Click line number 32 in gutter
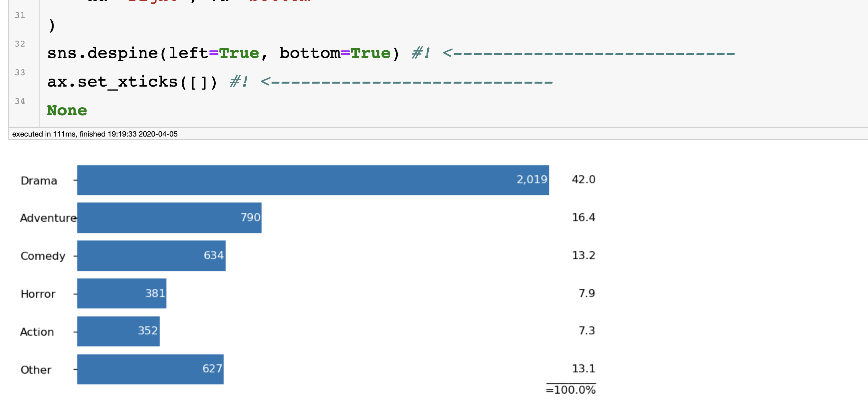The image size is (868, 411). click(20, 44)
